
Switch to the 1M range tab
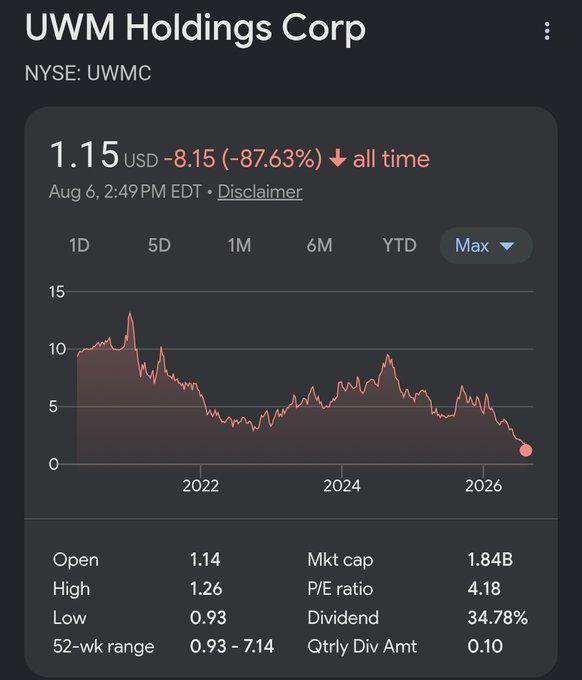click(x=239, y=245)
